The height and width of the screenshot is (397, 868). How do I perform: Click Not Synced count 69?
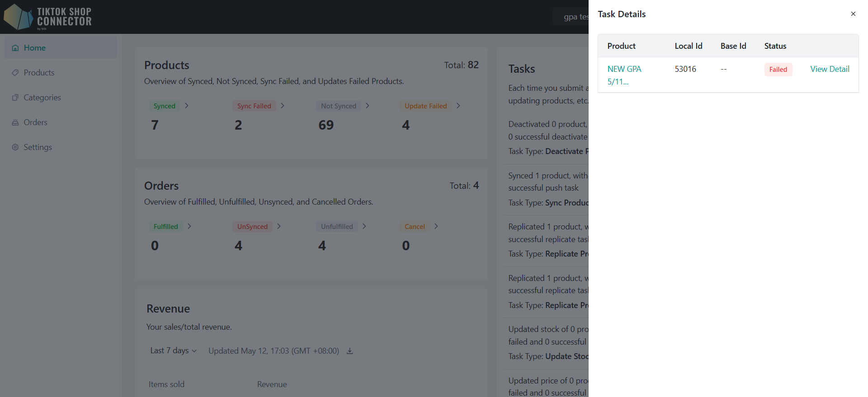[x=326, y=125]
